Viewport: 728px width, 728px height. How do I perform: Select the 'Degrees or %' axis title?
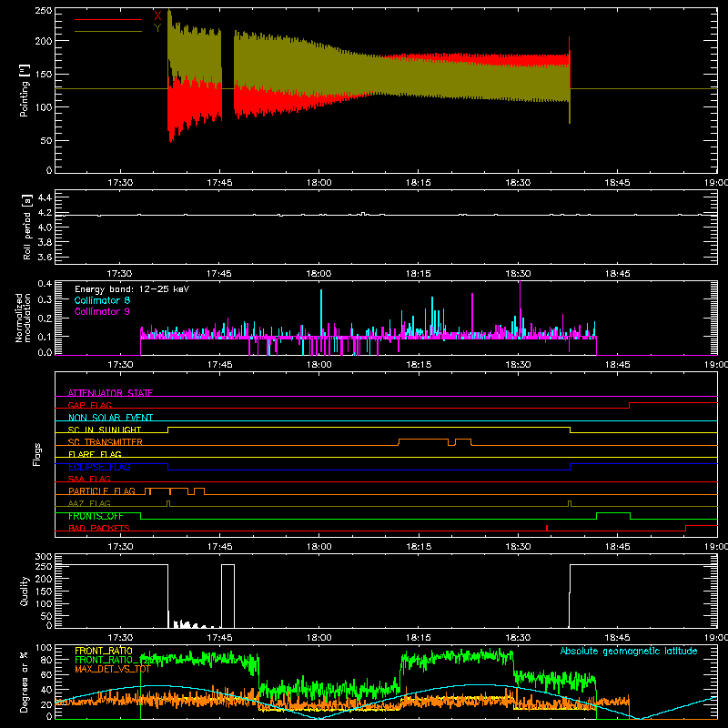click(25, 682)
